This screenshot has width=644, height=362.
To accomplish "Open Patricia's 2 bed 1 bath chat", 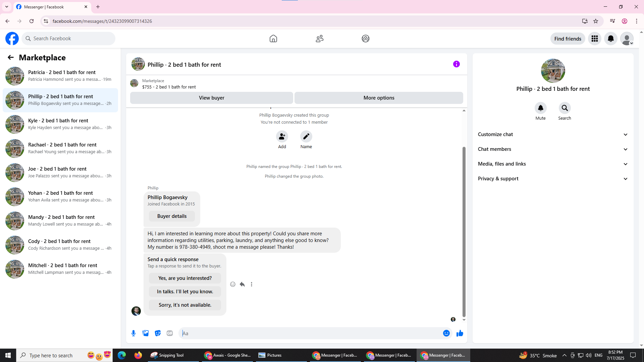I will [x=60, y=76].
